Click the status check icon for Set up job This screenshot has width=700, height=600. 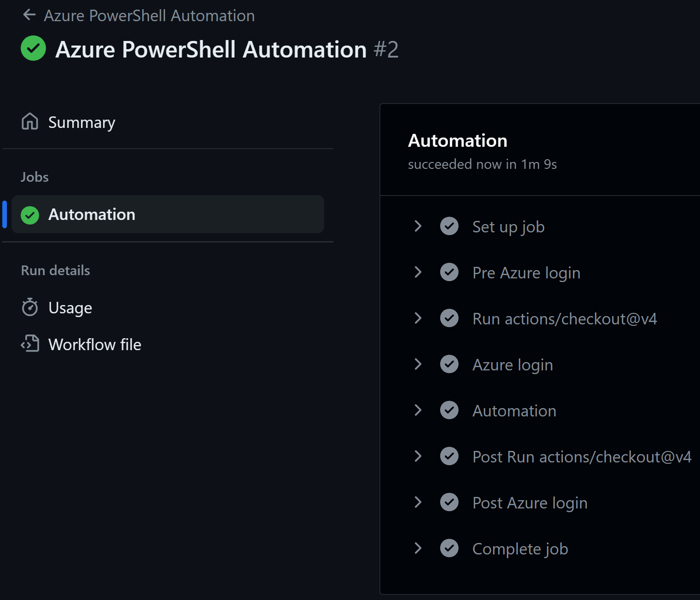(449, 226)
